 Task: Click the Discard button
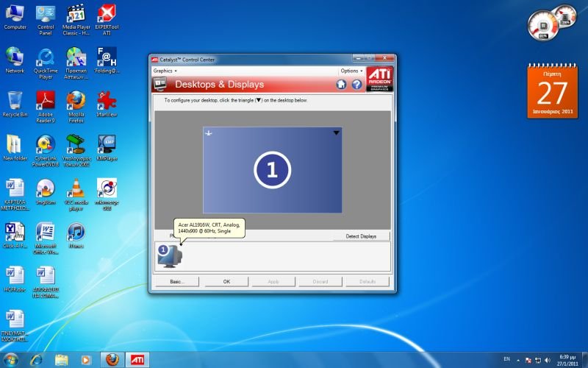pos(320,282)
